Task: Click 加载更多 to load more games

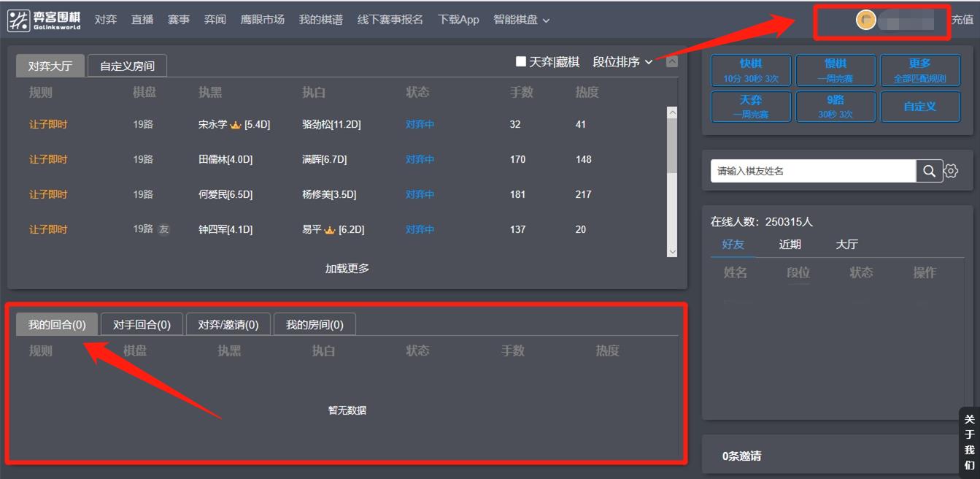Action: (x=347, y=268)
